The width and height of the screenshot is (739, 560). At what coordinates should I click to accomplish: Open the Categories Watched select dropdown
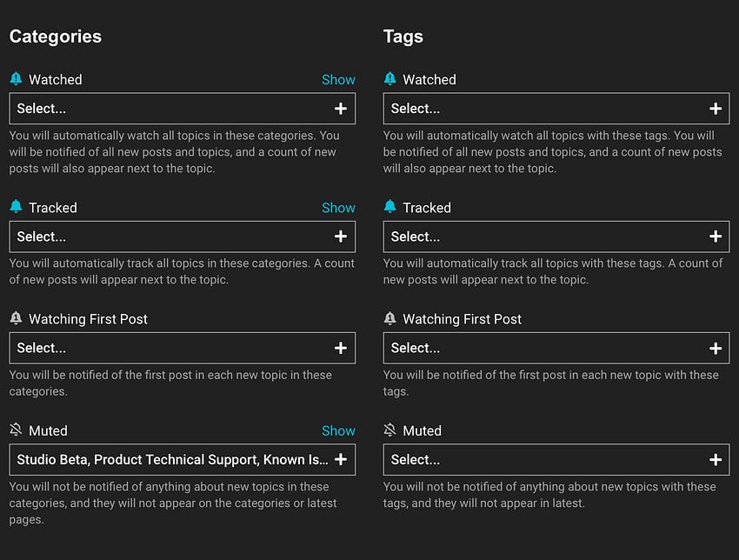[182, 109]
